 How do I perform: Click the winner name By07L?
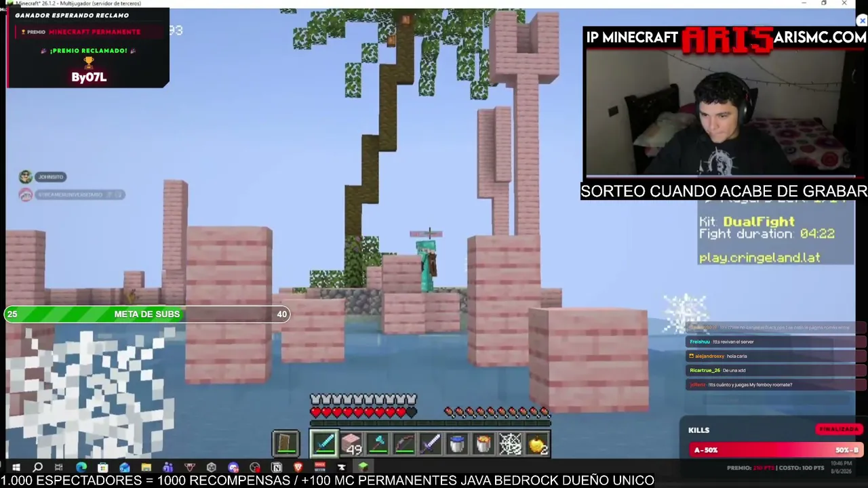tap(89, 77)
